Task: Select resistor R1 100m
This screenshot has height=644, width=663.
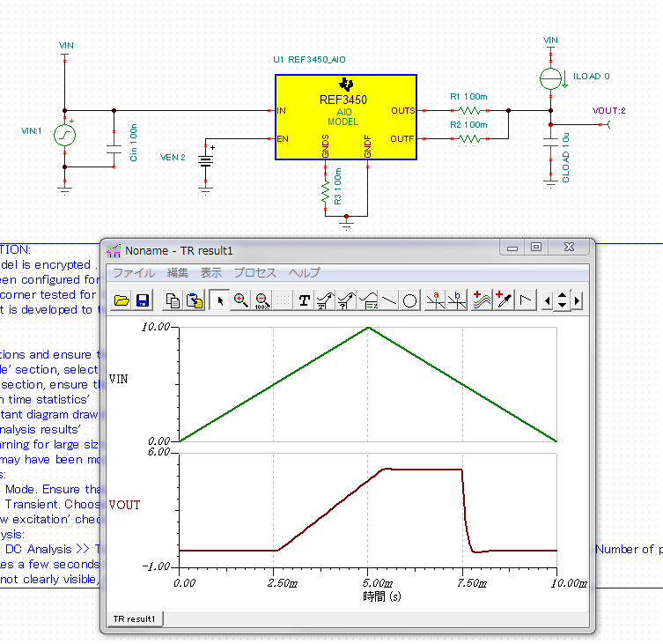Action: pos(469,111)
